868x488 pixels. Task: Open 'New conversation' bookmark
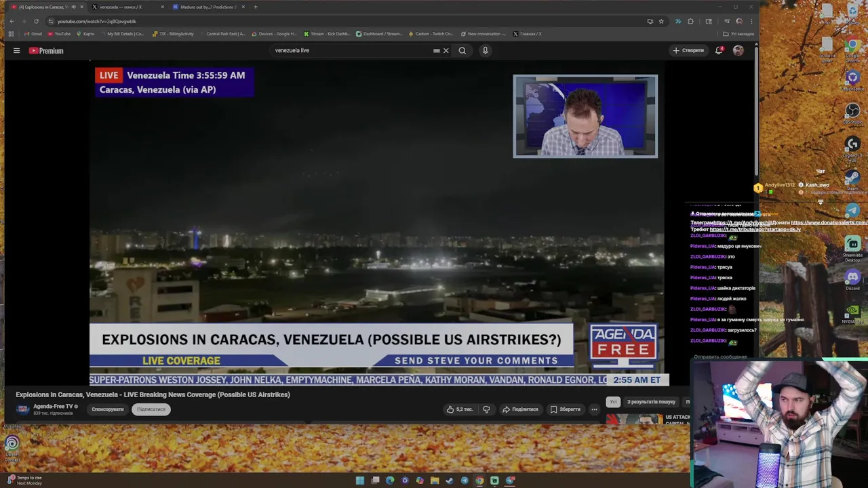pyautogui.click(x=484, y=34)
